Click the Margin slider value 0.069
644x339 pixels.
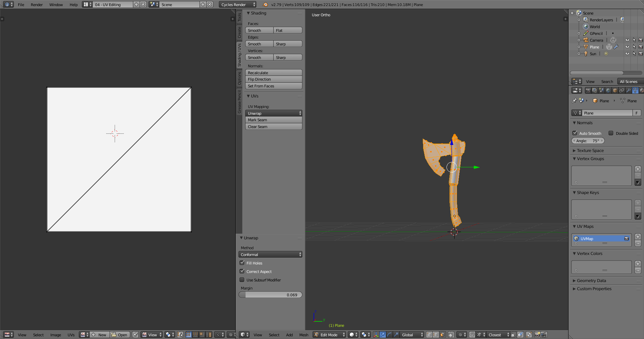[x=270, y=295]
